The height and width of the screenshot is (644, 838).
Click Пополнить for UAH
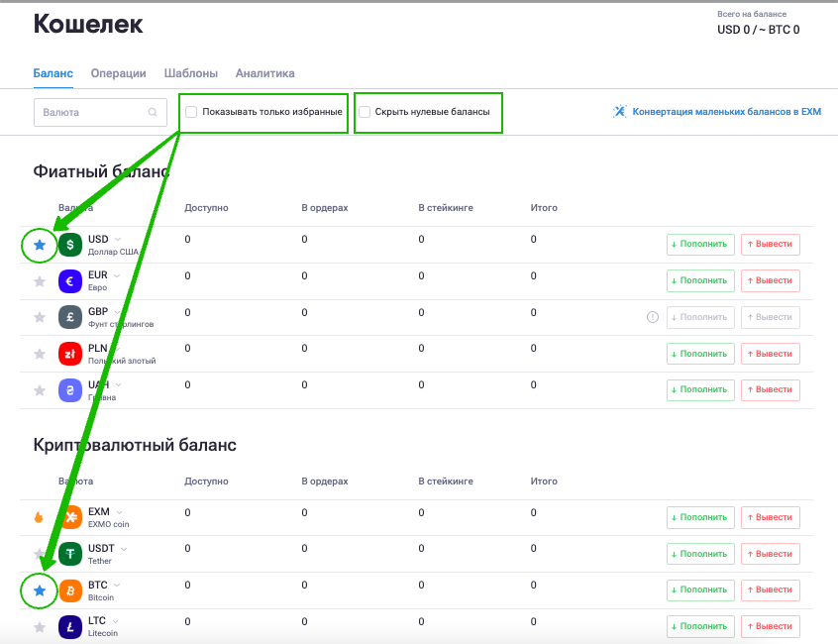700,389
